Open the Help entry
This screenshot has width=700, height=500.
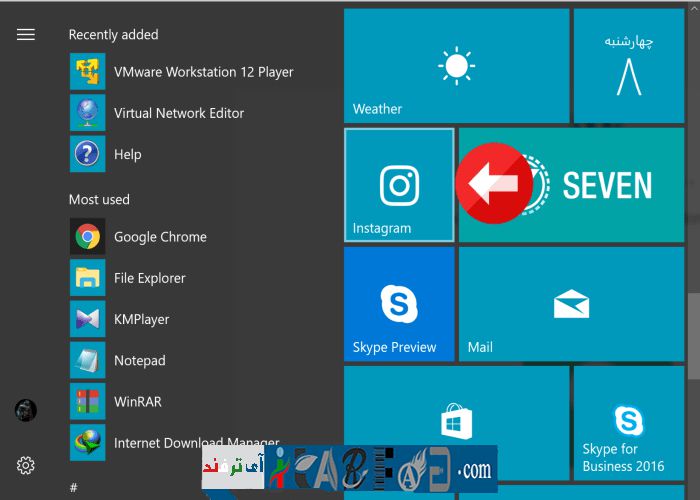pos(127,155)
